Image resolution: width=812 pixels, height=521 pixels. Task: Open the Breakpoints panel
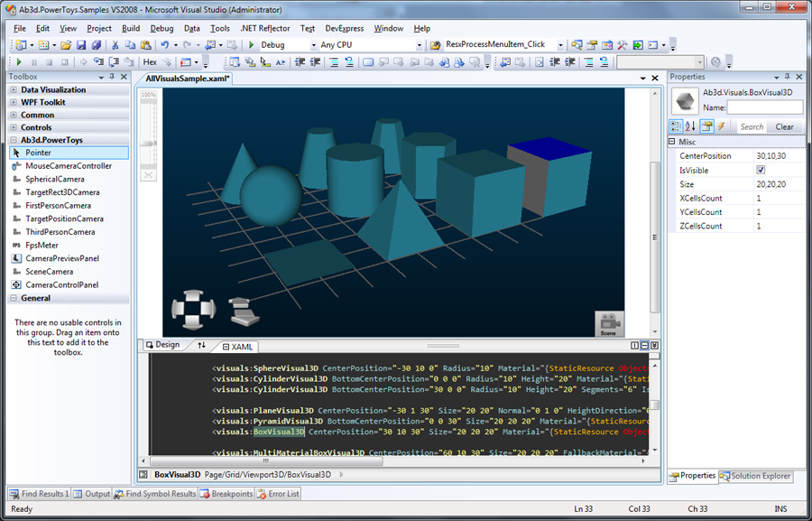pyautogui.click(x=226, y=494)
